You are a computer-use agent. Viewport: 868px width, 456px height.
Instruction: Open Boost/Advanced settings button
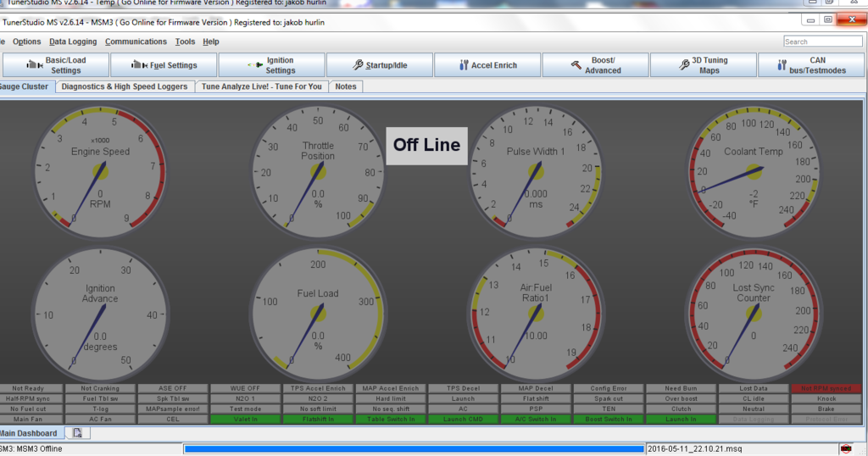596,65
